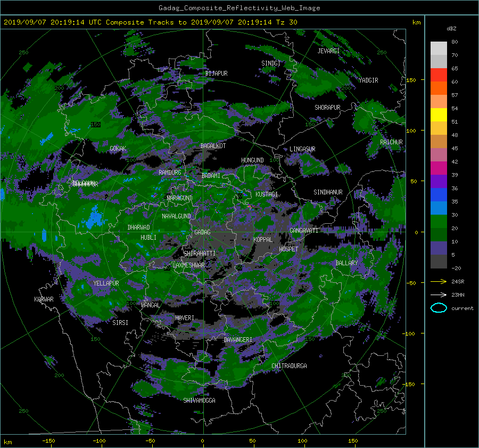
Task: Select the LINGASUR label
Action: pos(302,149)
